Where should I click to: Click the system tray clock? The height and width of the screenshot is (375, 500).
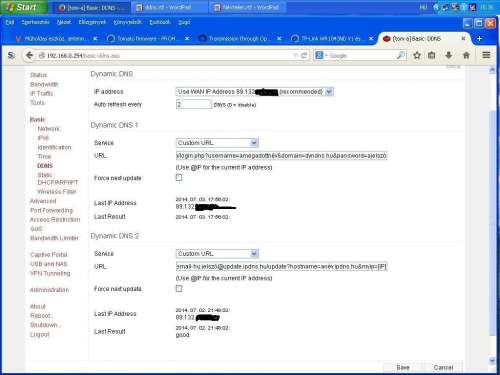pyautogui.click(x=486, y=7)
